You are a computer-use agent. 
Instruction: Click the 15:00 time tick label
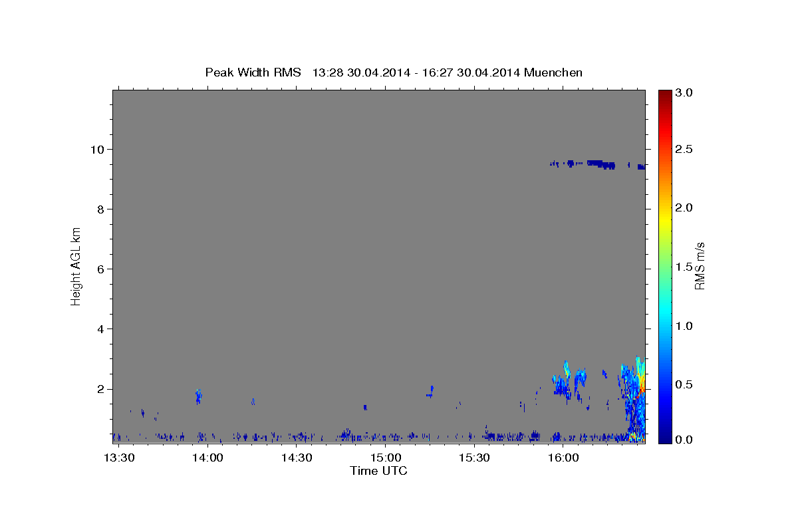click(386, 458)
